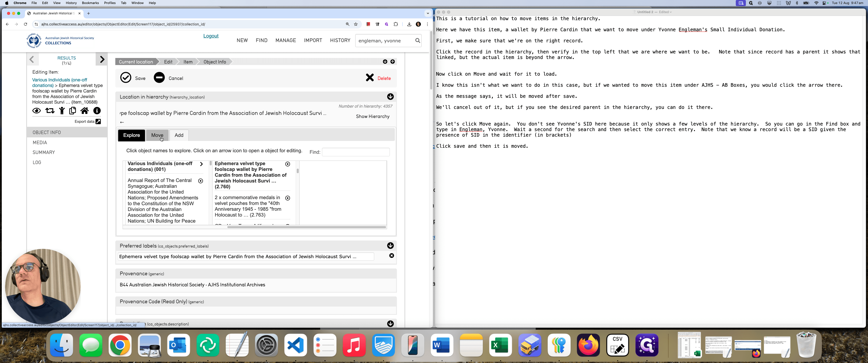Switch to the Move tab
The image size is (868, 363).
pos(157,135)
